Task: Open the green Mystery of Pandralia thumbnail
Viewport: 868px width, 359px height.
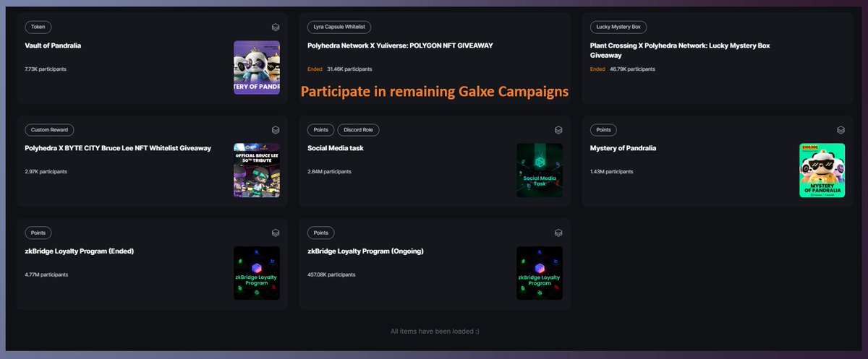Action: point(822,170)
